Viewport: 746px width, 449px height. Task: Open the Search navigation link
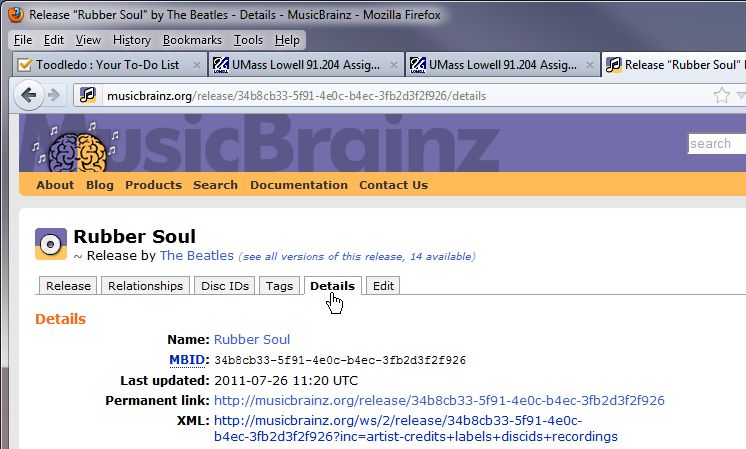click(x=215, y=185)
